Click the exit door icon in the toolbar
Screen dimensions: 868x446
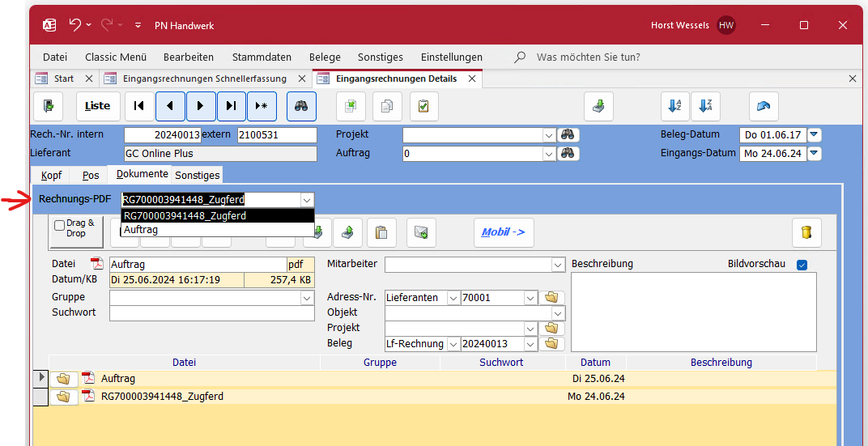click(x=48, y=106)
